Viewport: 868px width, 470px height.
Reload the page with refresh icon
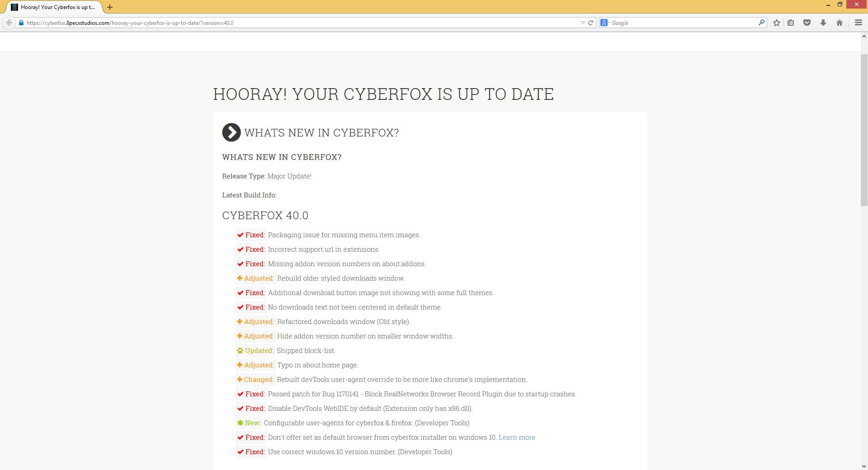coord(590,23)
